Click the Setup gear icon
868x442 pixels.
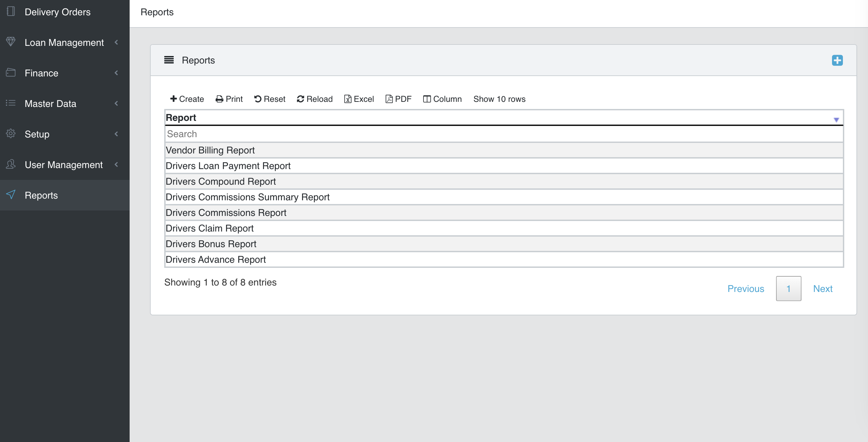[11, 134]
